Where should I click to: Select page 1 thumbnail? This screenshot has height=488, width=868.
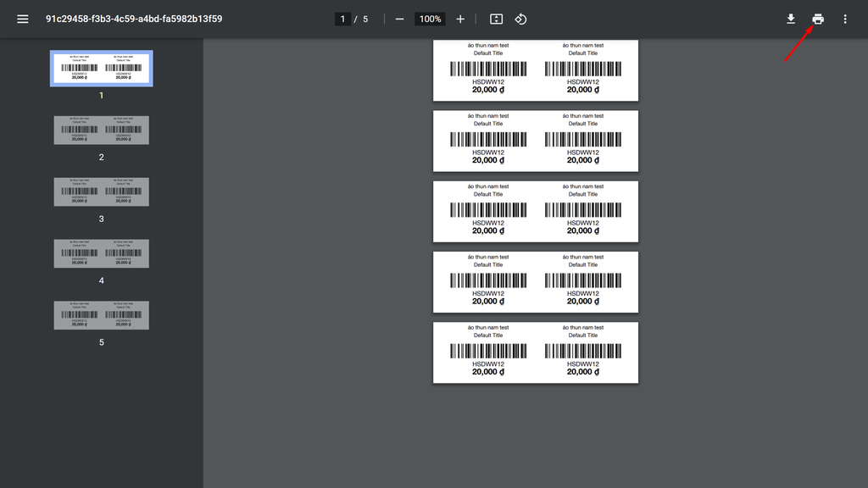pos(102,69)
